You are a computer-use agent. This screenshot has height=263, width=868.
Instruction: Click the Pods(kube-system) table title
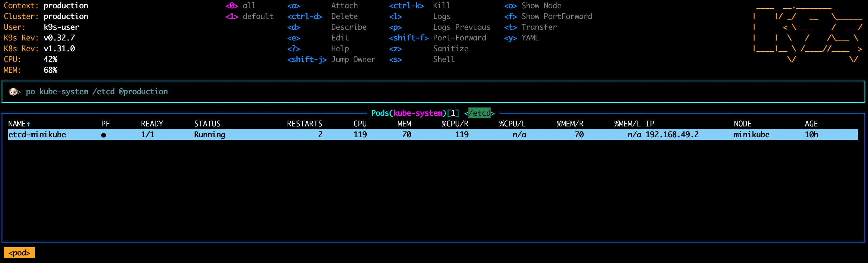point(408,113)
